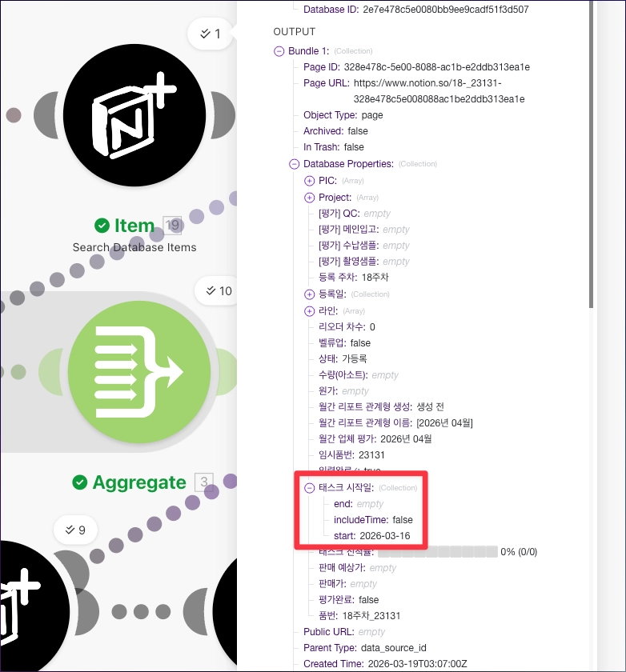Click the Database ID value at top

coord(446,10)
